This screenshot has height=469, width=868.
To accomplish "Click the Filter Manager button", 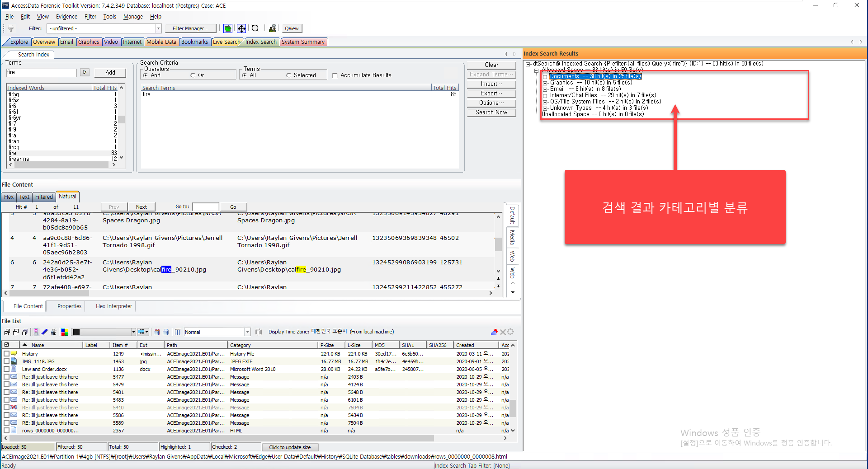I will pyautogui.click(x=190, y=28).
